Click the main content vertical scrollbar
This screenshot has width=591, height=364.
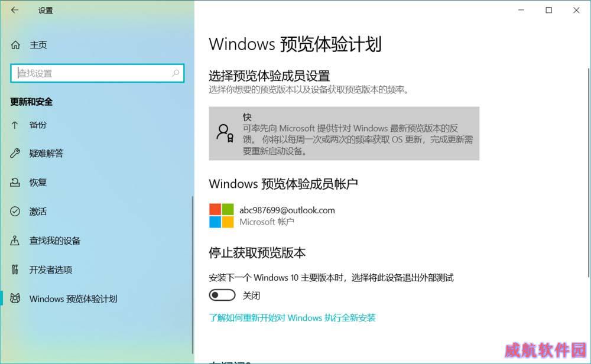point(589,173)
